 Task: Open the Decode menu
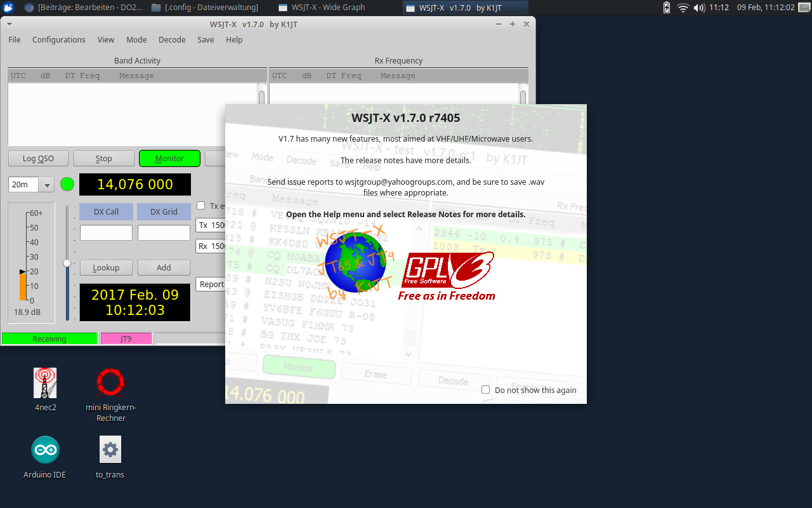click(172, 39)
